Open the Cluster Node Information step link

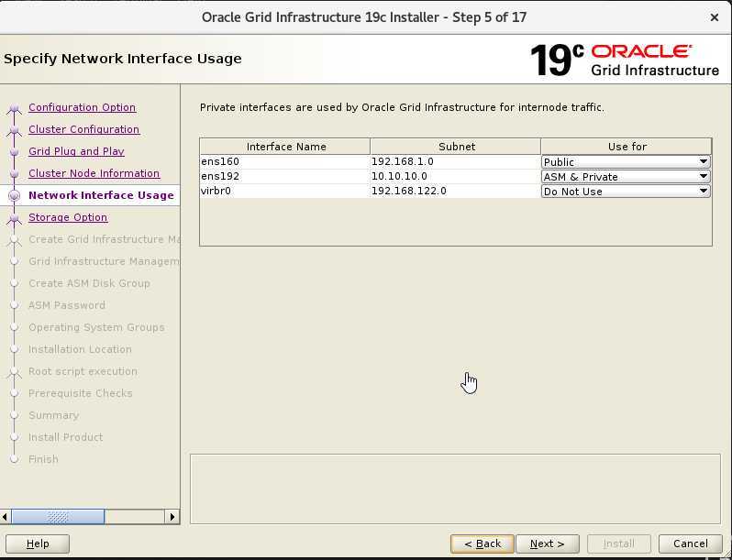click(x=94, y=173)
